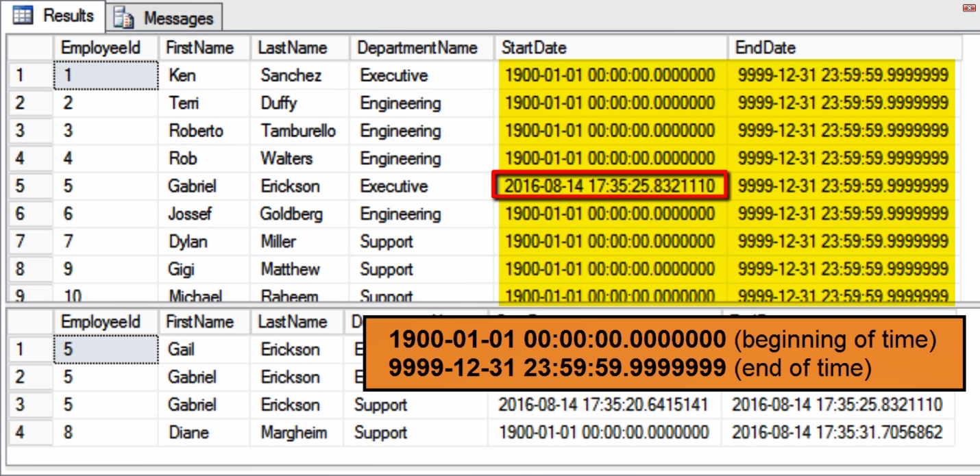The height and width of the screenshot is (476, 980).
Task: Click the red-outlined 2016-08-14 StartDate cell
Action: (610, 186)
